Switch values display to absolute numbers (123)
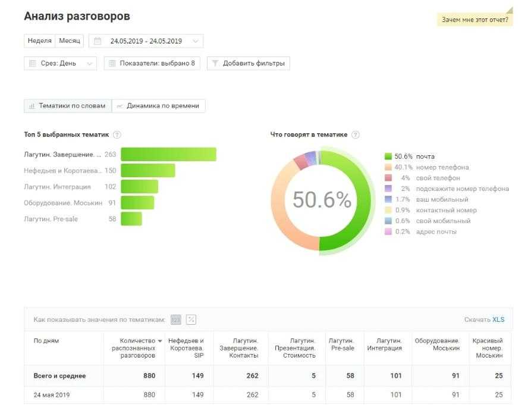528x420 pixels. point(176,319)
